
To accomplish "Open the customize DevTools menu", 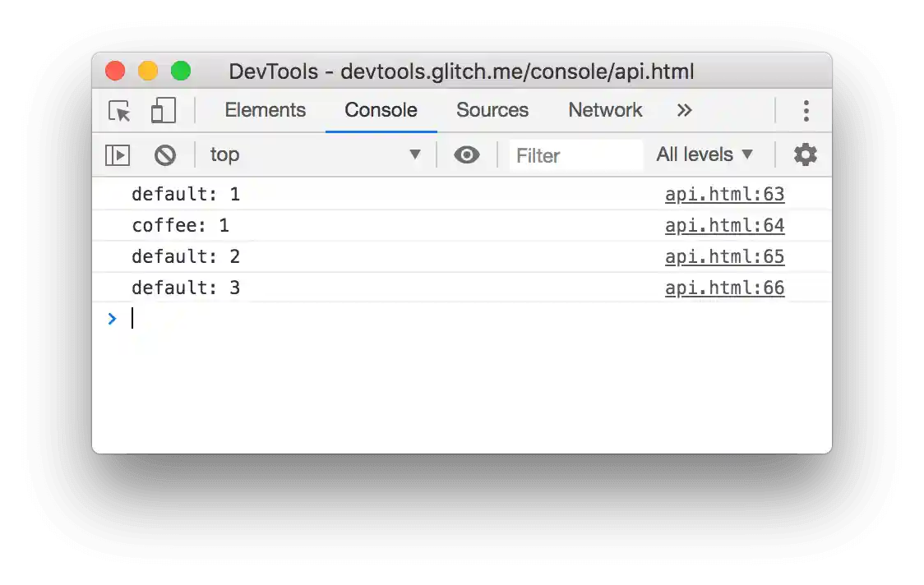I will (x=806, y=110).
